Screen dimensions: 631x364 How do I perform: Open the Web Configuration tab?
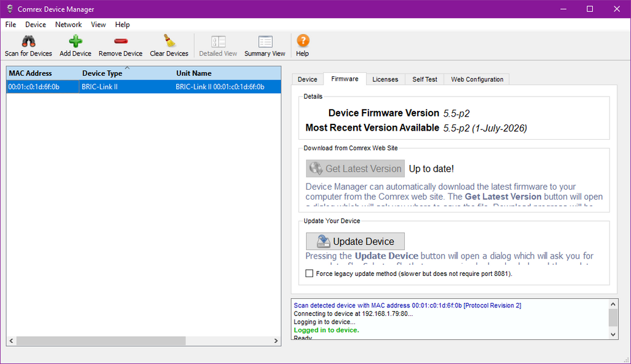tap(477, 79)
